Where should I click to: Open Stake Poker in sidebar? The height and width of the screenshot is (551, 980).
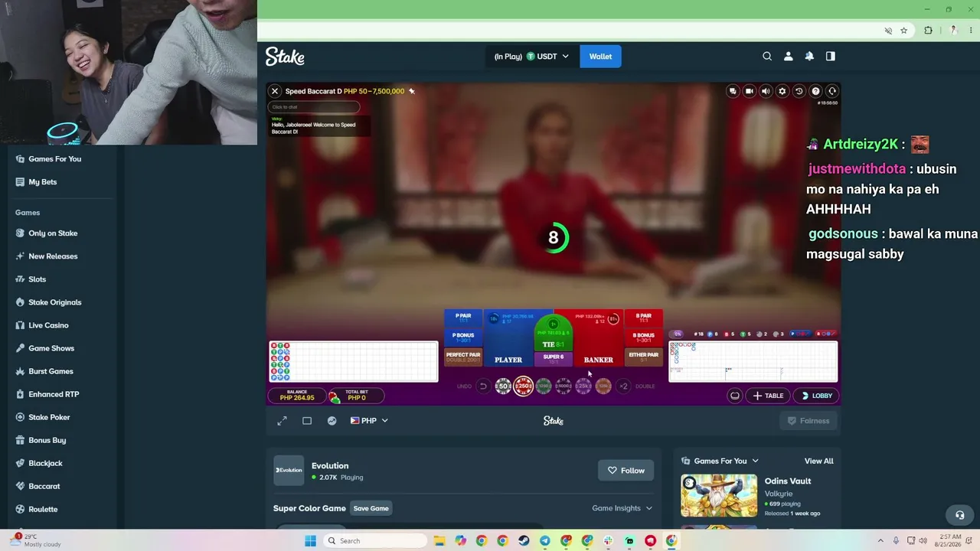[x=49, y=417]
